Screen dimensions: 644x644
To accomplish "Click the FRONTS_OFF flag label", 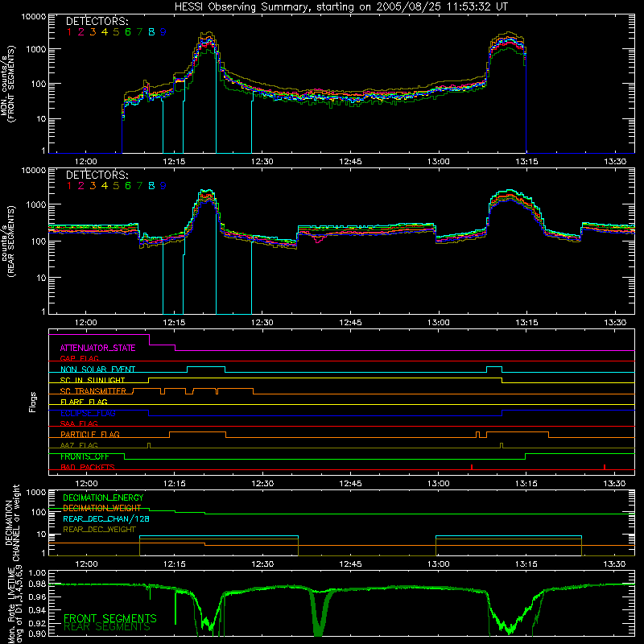I will (85, 456).
